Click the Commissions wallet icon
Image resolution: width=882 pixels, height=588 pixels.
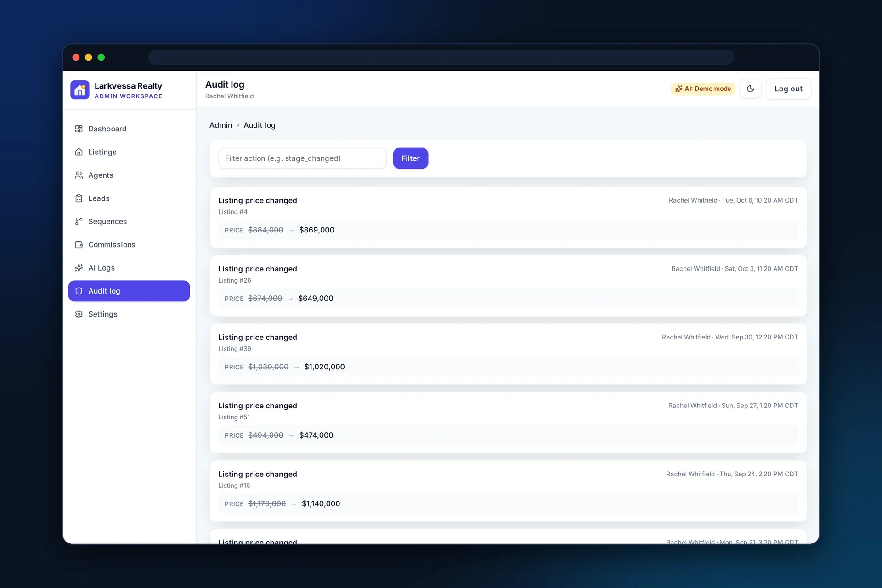(79, 245)
